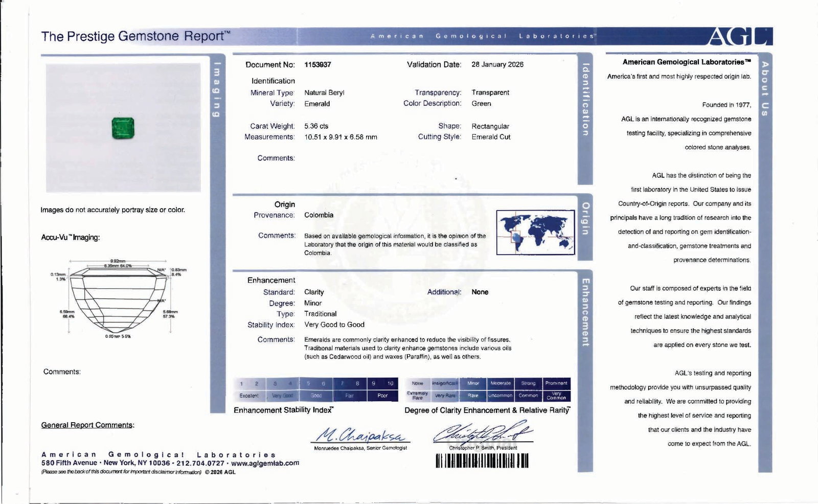Click the "Prominent" cell on the clarity scale
This screenshot has width=818, height=504.
[x=556, y=383]
